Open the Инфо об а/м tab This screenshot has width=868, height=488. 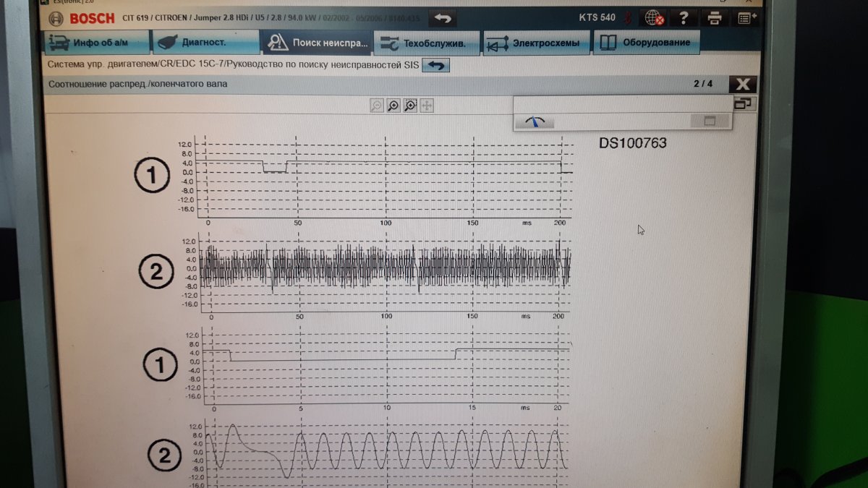click(97, 43)
